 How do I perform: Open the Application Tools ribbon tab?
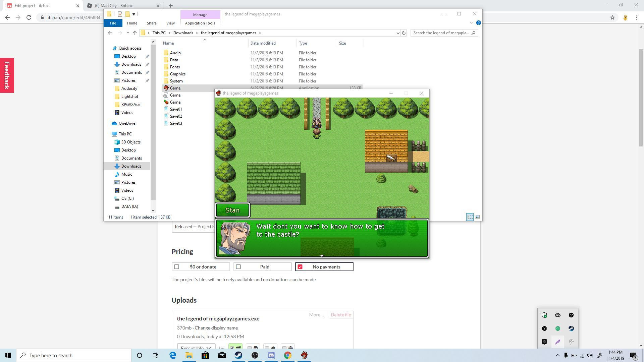point(200,23)
